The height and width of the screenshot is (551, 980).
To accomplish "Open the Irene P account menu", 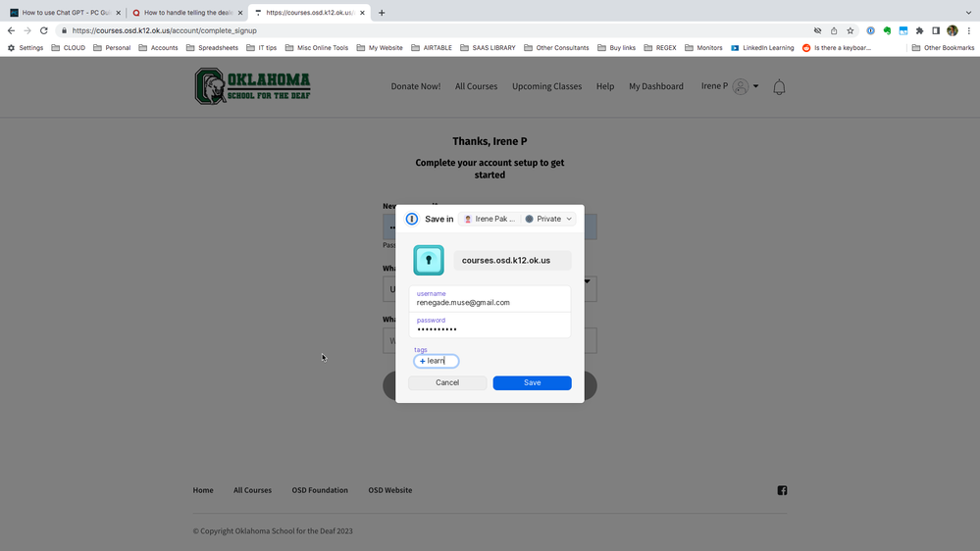I will (x=730, y=86).
